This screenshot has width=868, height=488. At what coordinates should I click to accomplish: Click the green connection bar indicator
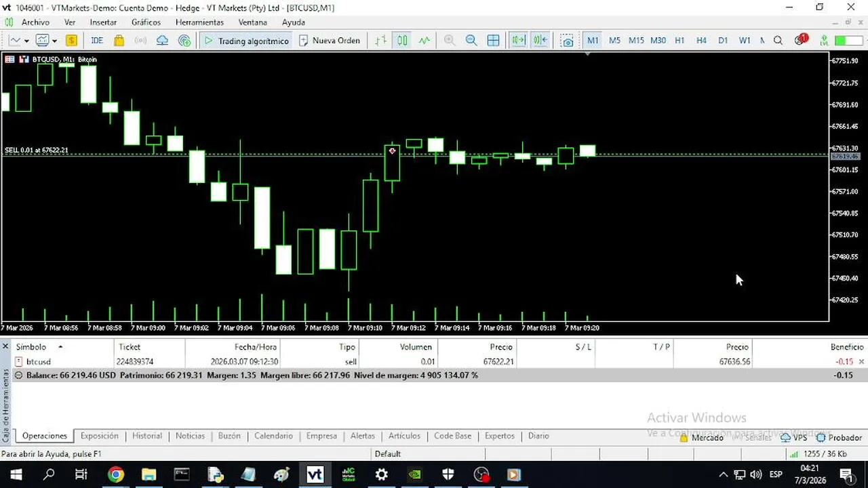848,41
